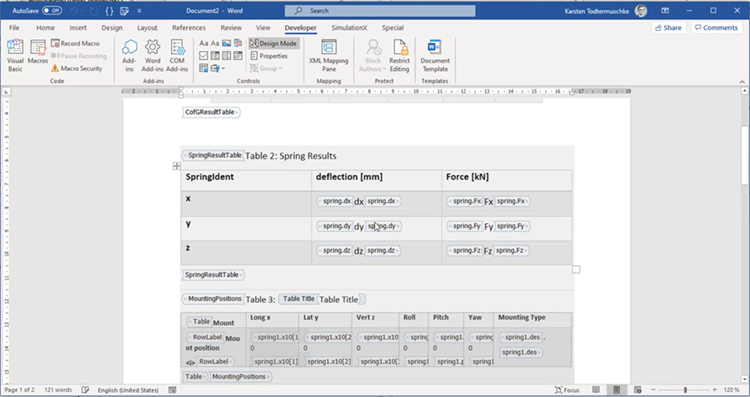This screenshot has height=397, width=750.
Task: Toggle Design Mode off
Action: [274, 43]
